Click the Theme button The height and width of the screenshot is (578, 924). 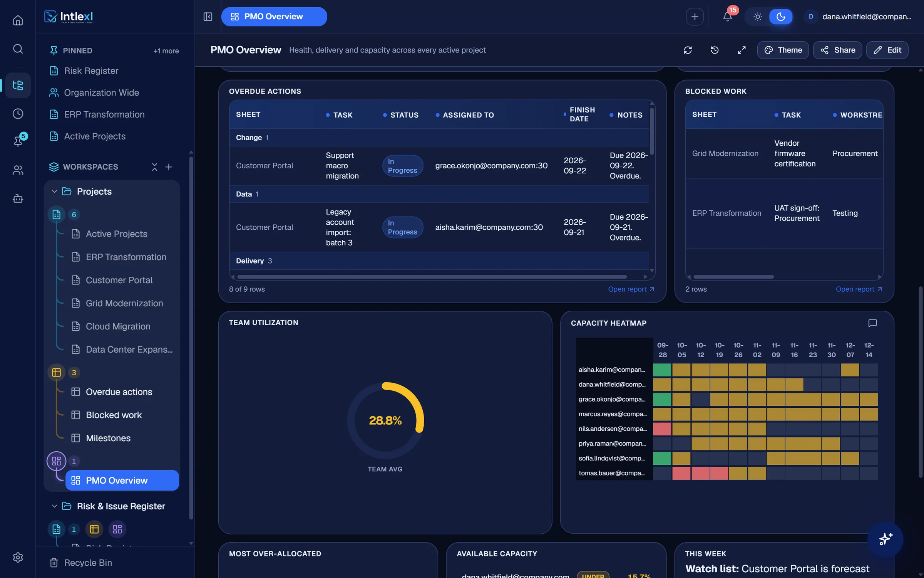point(783,50)
